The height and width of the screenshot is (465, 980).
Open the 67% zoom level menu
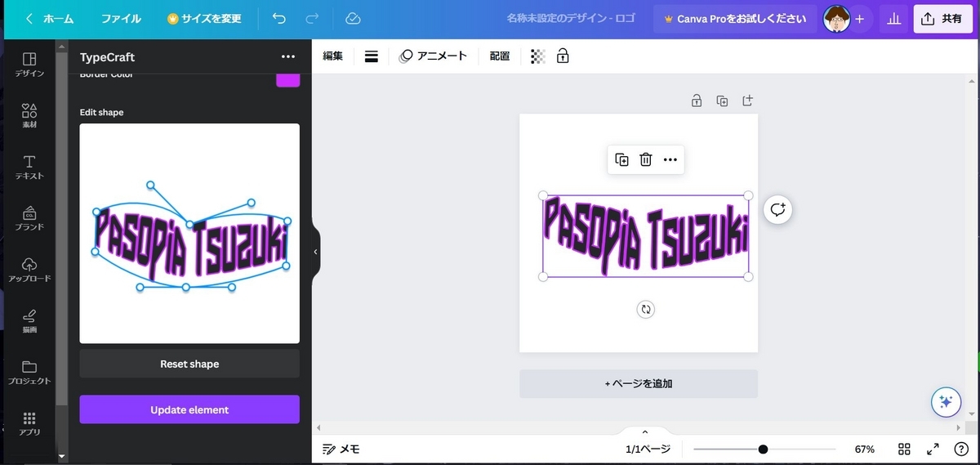click(865, 449)
